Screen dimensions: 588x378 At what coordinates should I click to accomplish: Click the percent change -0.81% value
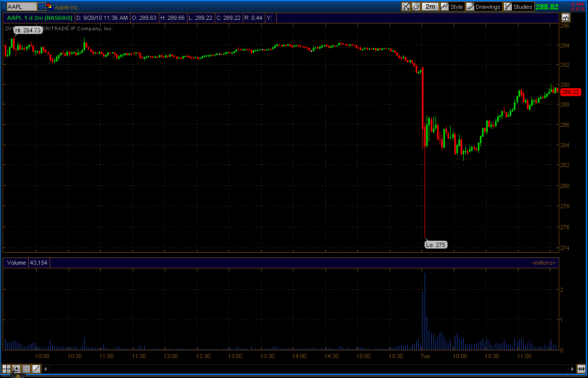click(x=577, y=9)
